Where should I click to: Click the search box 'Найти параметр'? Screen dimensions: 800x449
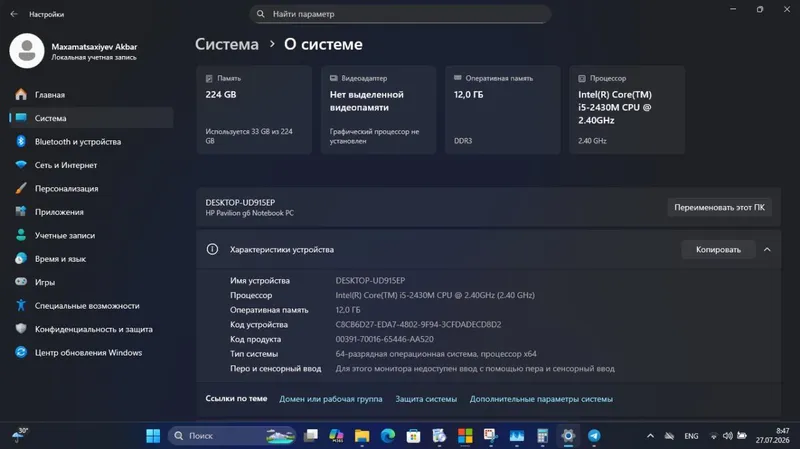point(400,14)
